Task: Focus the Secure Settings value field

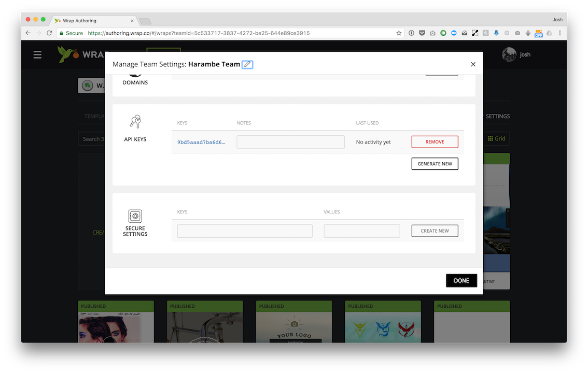Action: click(x=362, y=231)
